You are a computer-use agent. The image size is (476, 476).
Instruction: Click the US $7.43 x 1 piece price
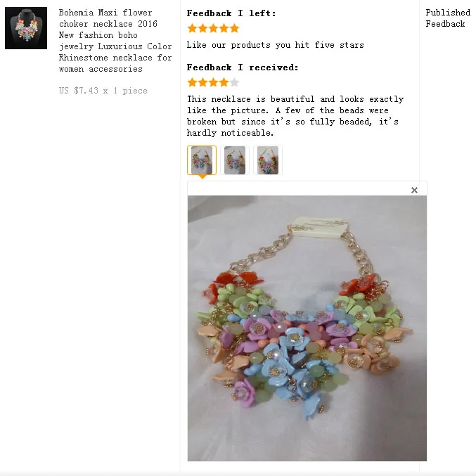pos(103,91)
